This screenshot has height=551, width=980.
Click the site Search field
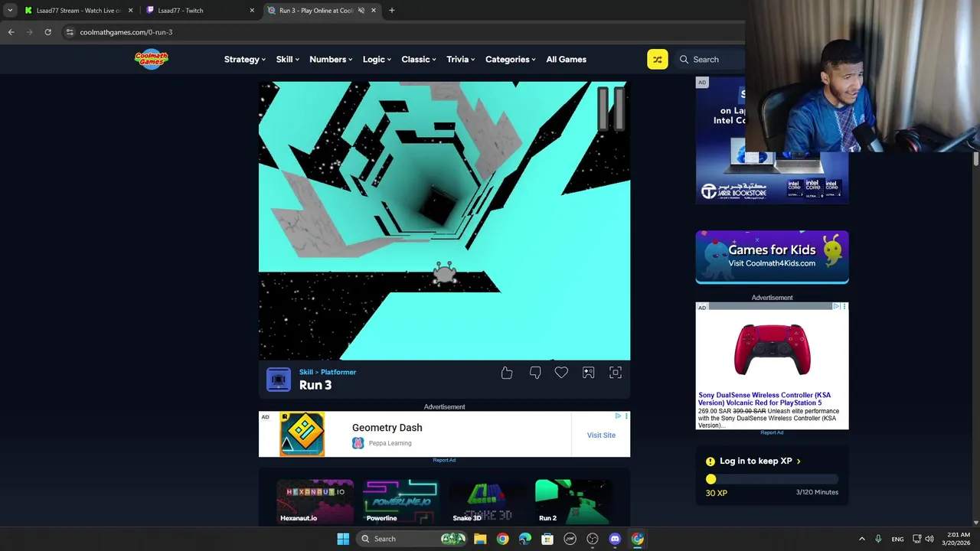710,59
